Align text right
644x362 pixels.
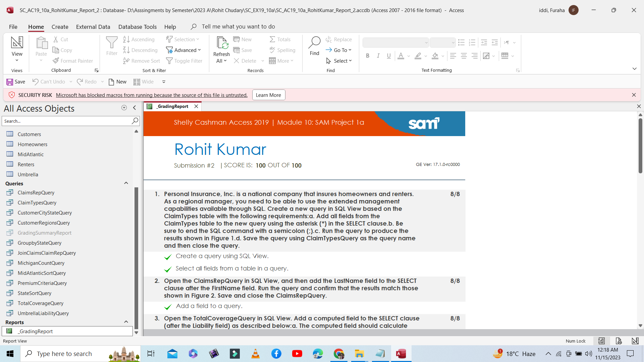pos(475,56)
